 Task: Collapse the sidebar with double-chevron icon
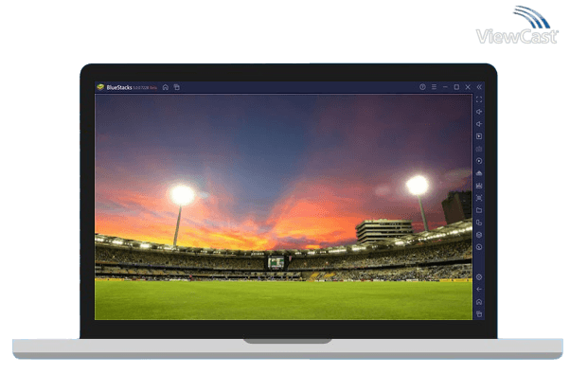[x=479, y=87]
